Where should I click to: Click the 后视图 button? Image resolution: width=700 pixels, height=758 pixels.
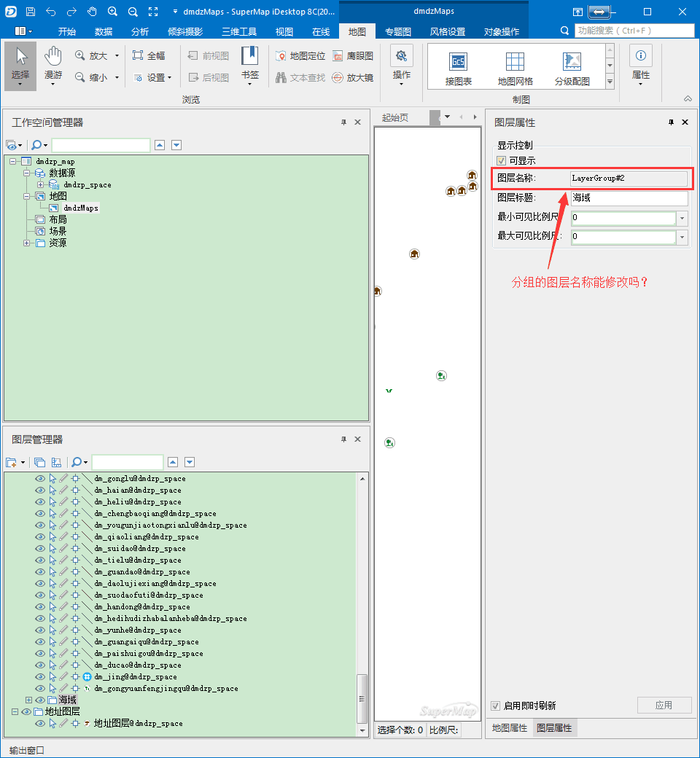[209, 77]
